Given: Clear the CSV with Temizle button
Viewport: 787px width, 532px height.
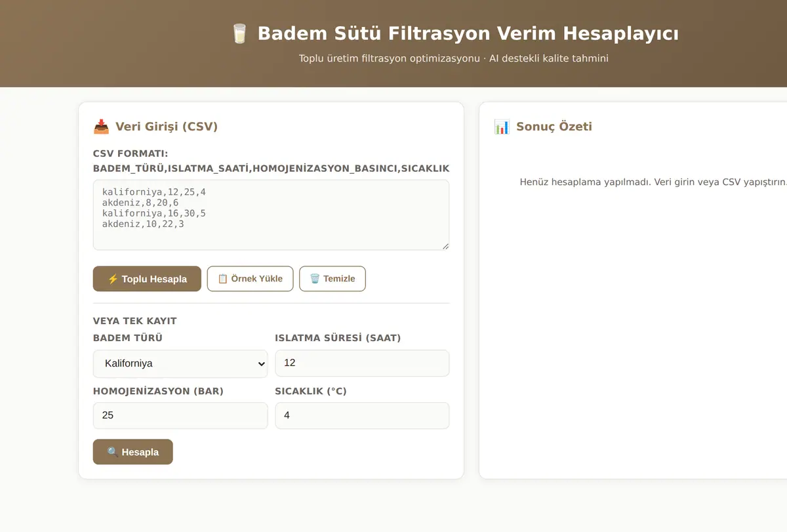Looking at the screenshot, I should coord(333,279).
